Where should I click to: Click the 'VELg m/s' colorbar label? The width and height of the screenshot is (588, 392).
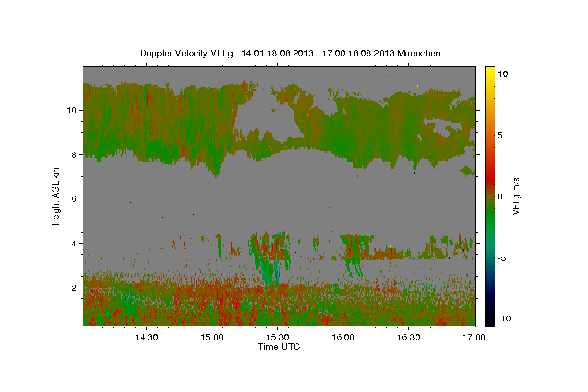click(x=515, y=196)
